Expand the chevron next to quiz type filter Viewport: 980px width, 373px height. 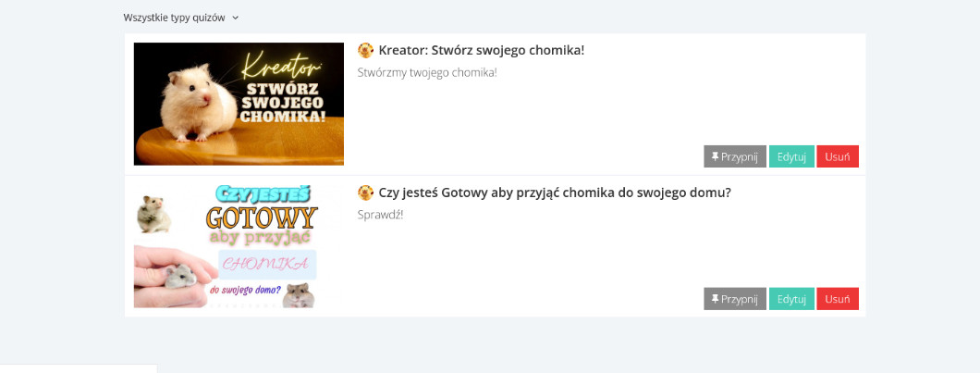pyautogui.click(x=235, y=19)
